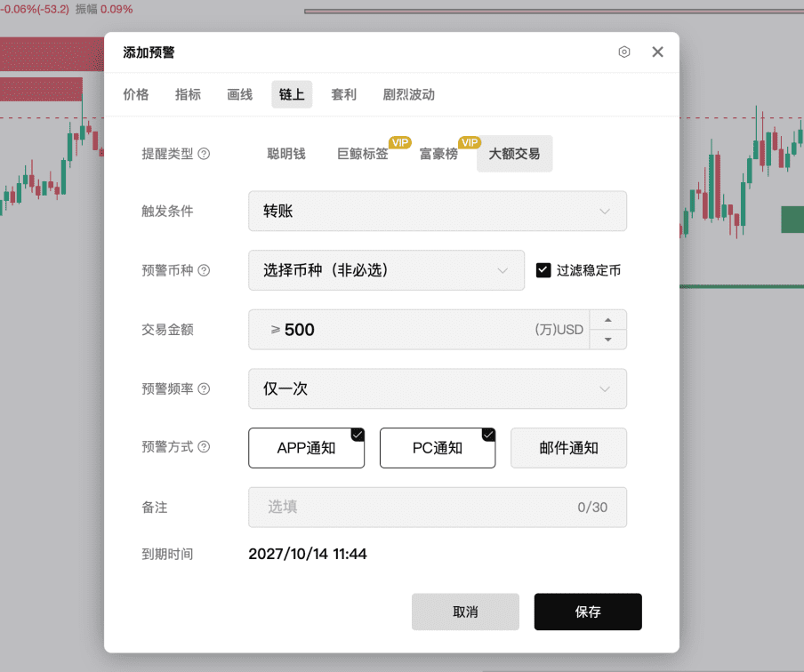Open the 剧烈波动 tab
This screenshot has height=672, width=804.
coord(408,94)
